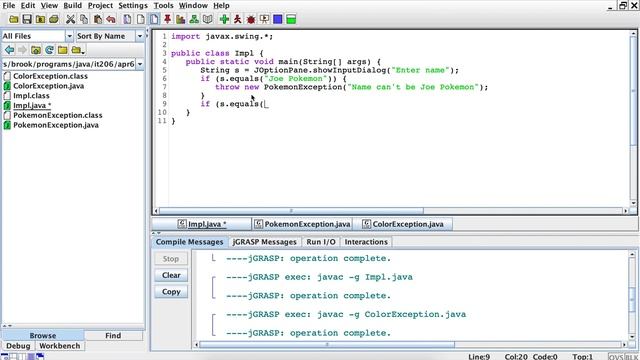Open the folder icon with dropdown arrow
Viewport: 640px width, 360px height.
pos(78,50)
